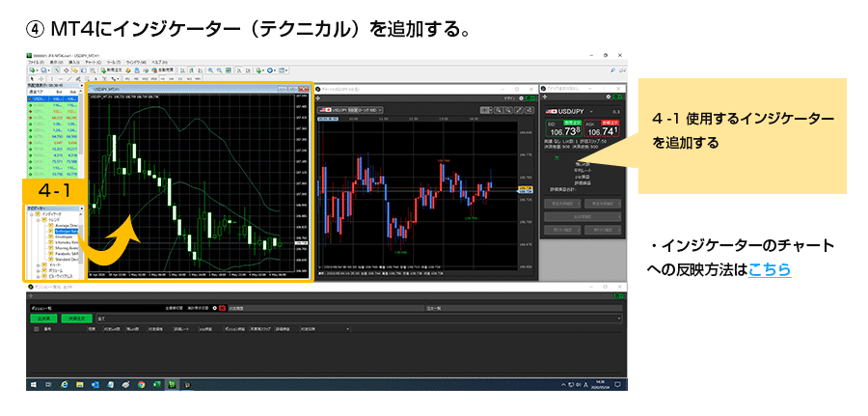
Task: Open the USD/JPY chevron in quick order
Action: coord(591,112)
